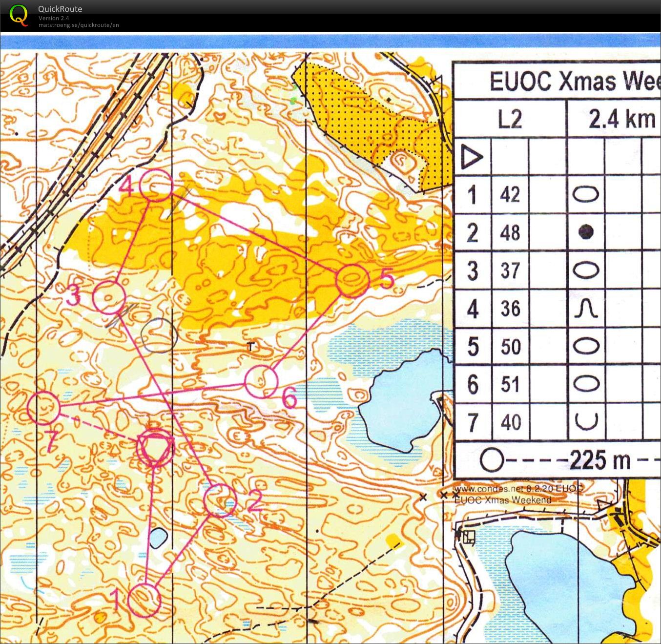Click control circle 1 on the map

coord(145,600)
